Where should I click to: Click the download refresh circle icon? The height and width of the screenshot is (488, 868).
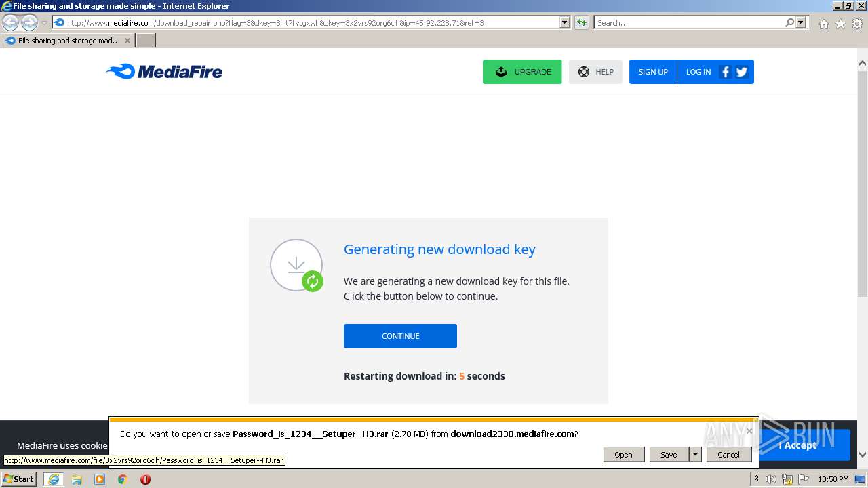pyautogui.click(x=296, y=265)
